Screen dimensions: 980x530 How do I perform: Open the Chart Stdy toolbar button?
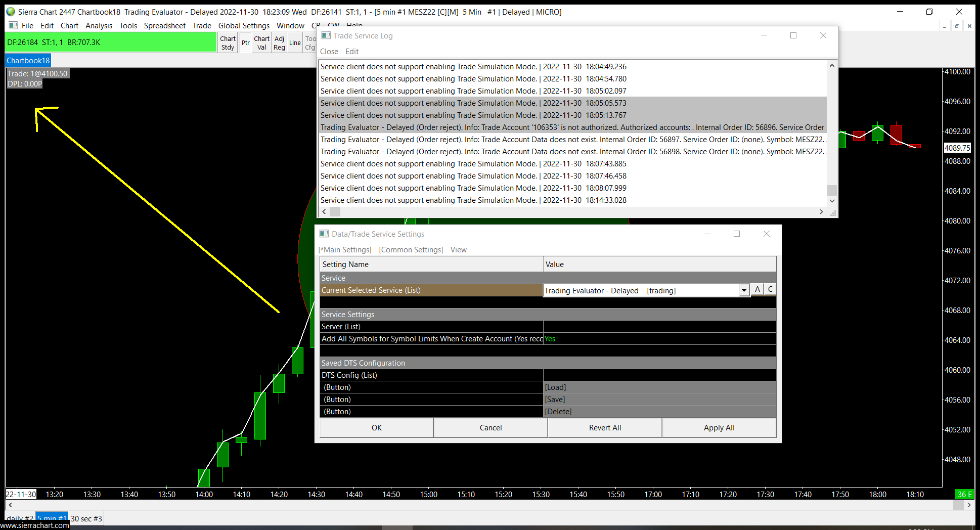(x=228, y=43)
